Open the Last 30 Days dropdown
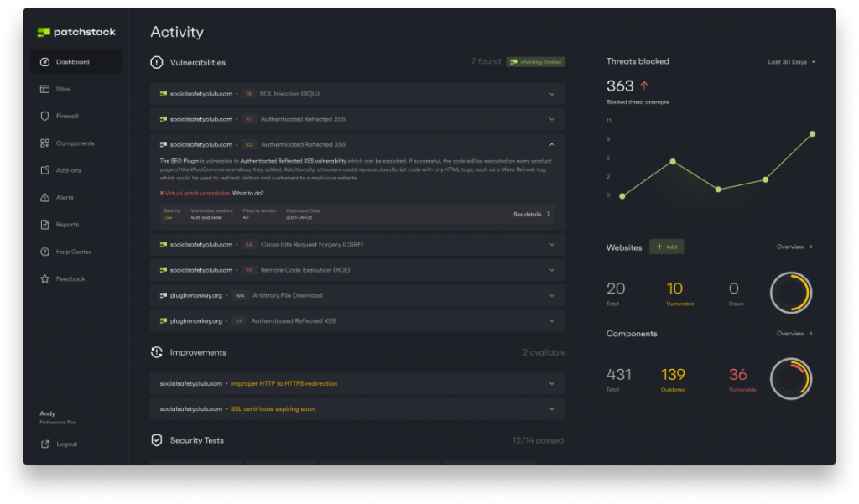This screenshot has height=504, width=859. click(792, 62)
